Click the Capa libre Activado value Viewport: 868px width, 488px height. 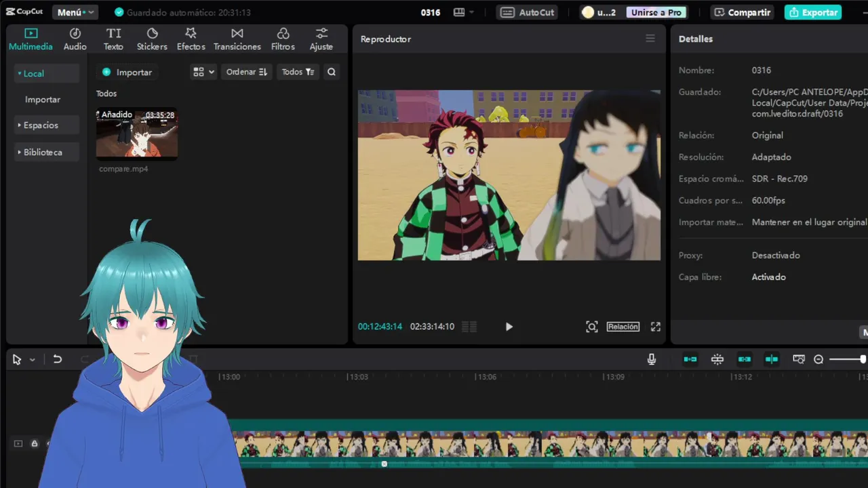[x=769, y=277]
